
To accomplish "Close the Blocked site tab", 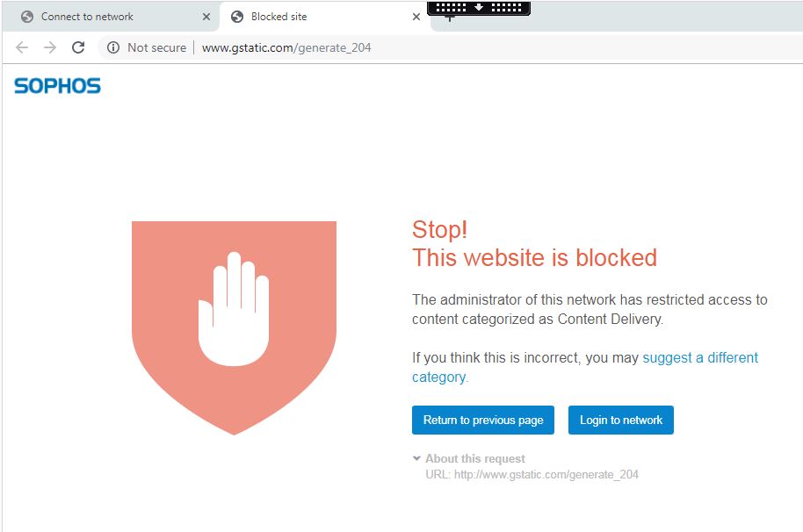I will tap(416, 17).
